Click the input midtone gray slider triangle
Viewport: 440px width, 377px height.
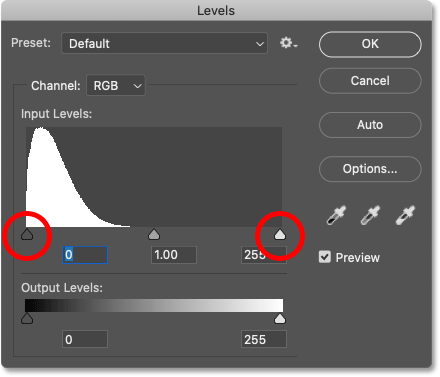click(x=154, y=234)
